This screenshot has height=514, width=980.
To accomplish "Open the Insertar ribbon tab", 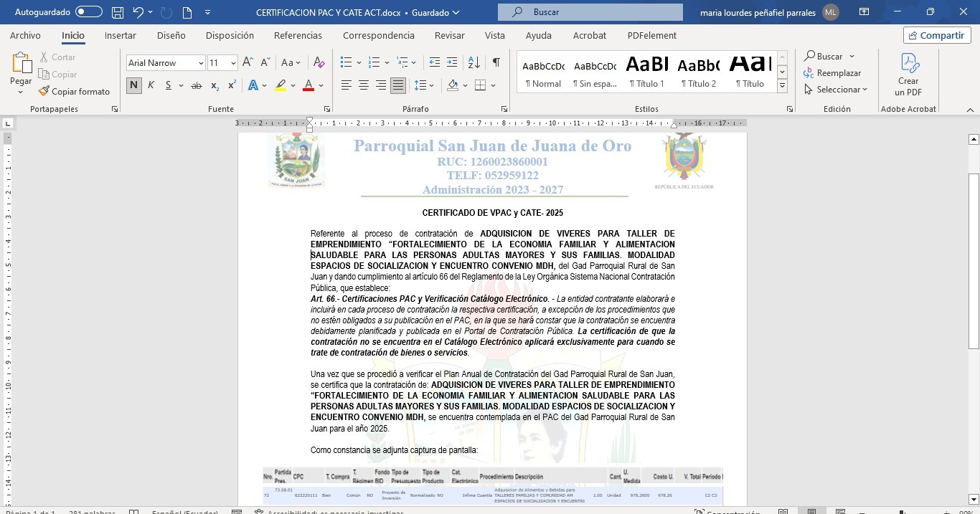I will (120, 35).
